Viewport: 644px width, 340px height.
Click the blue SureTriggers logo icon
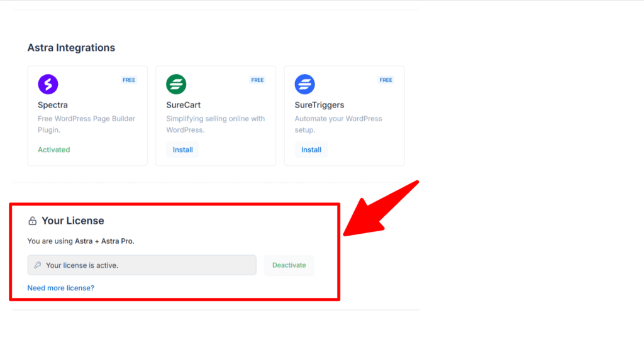click(x=305, y=84)
